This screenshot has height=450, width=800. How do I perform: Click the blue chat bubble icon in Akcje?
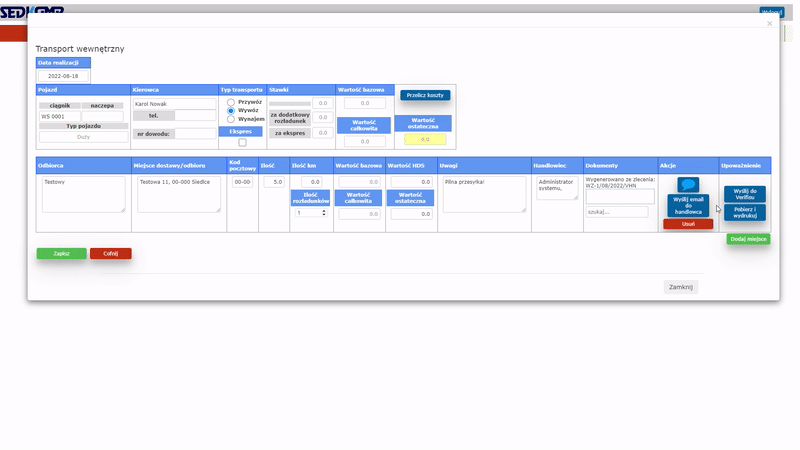[688, 185]
